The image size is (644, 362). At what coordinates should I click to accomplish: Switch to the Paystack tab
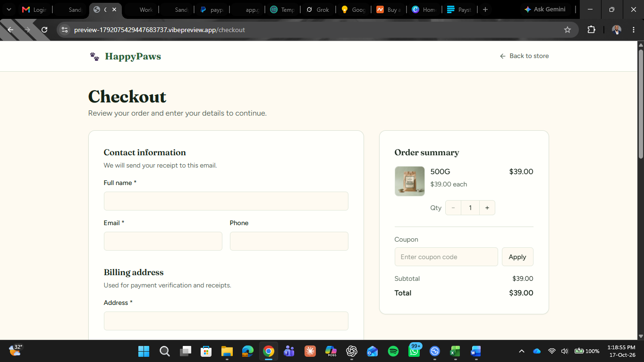pyautogui.click(x=459, y=9)
